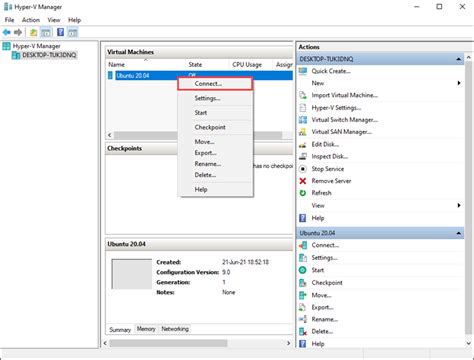Click the Up One Level folder icon
Image resolution: width=474 pixels, height=360 pixels.
[33, 32]
